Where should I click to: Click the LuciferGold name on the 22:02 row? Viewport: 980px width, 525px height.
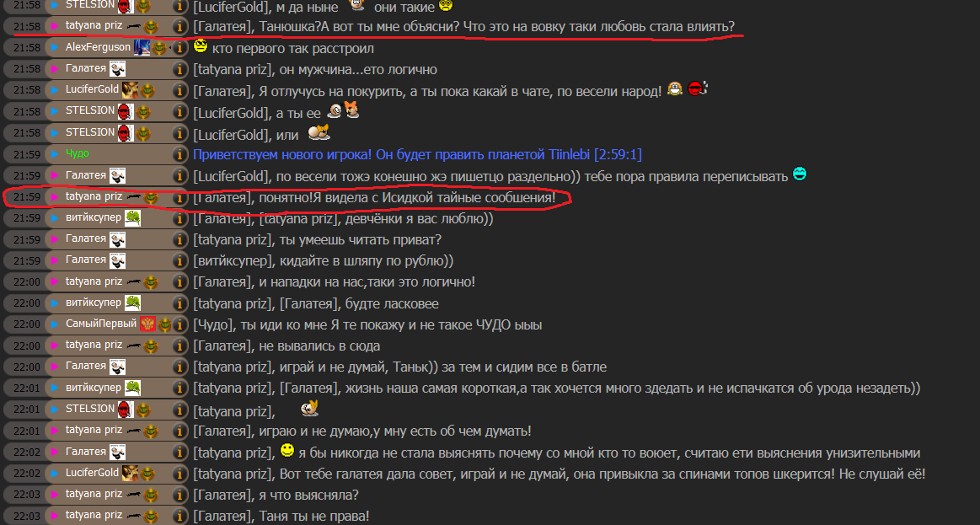pos(92,473)
